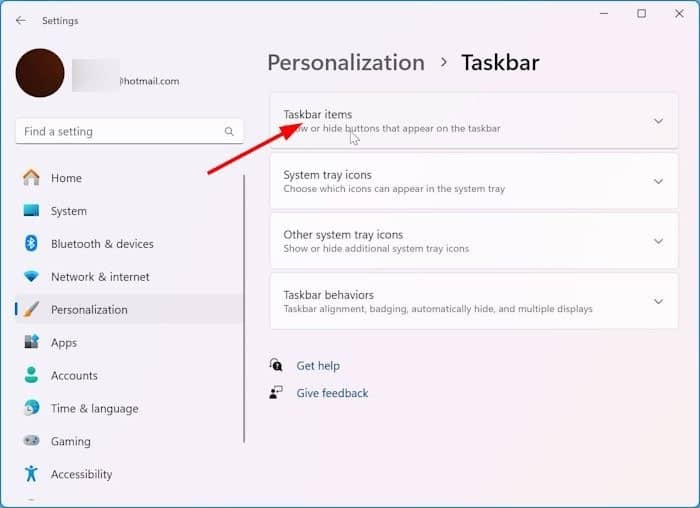Screen dimensions: 700x508
Task: Click the Accounts person icon
Action: (31, 375)
